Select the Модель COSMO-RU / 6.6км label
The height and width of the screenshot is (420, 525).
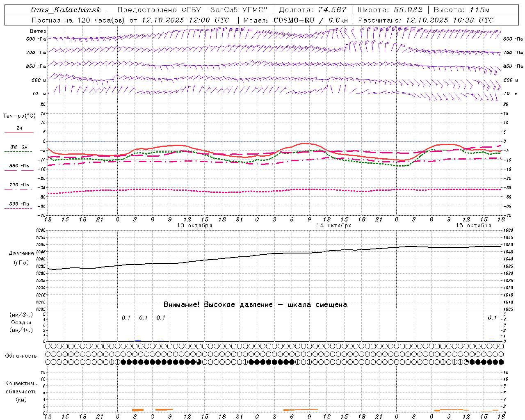(x=296, y=20)
